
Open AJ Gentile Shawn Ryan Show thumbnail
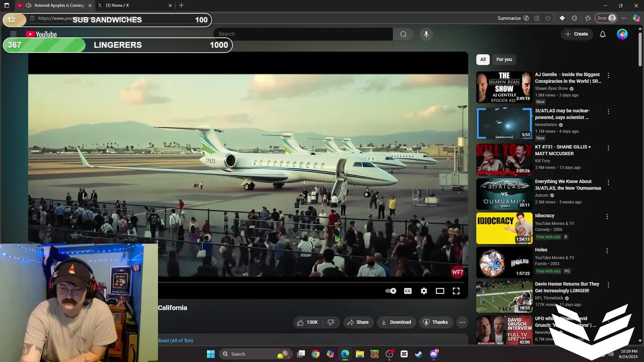pos(504,87)
